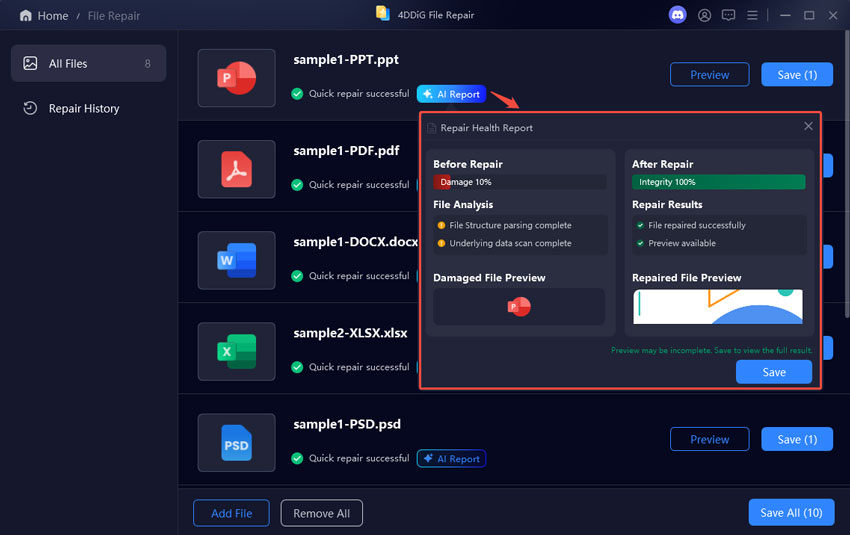Click Save All (10) button

coord(791,512)
